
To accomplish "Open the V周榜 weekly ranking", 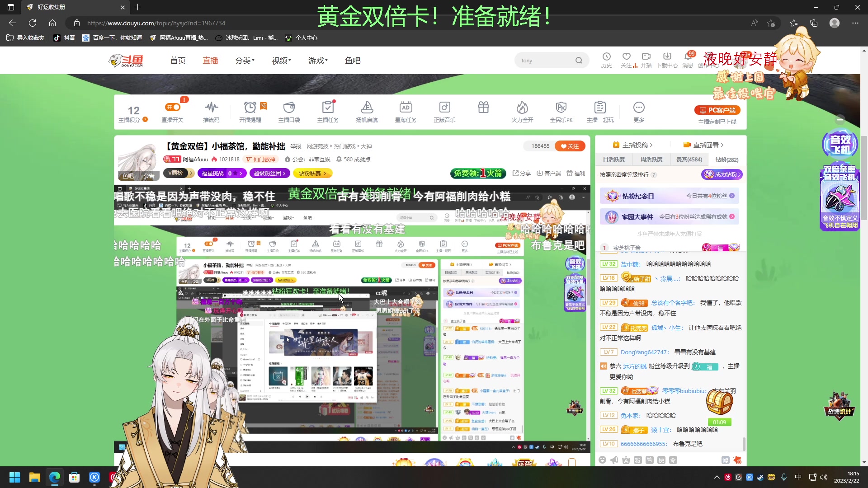I will 178,173.
